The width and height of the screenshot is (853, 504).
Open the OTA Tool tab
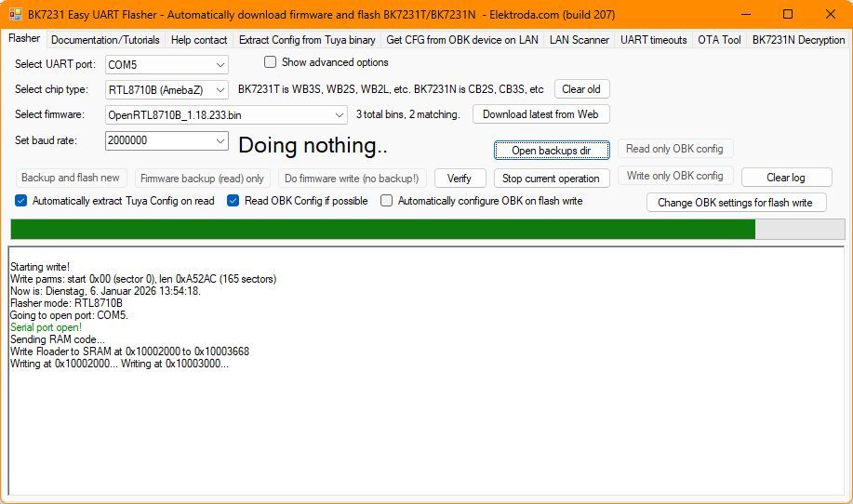[x=719, y=40]
